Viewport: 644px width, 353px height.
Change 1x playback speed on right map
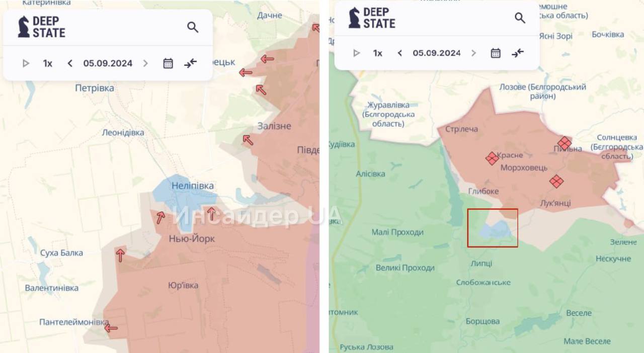[x=378, y=53]
